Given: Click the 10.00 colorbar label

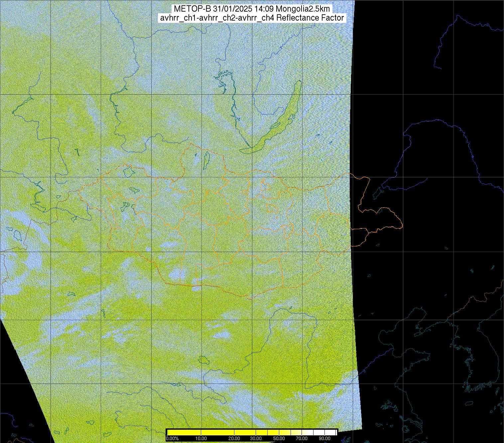Looking at the screenshot, I should point(201,438).
